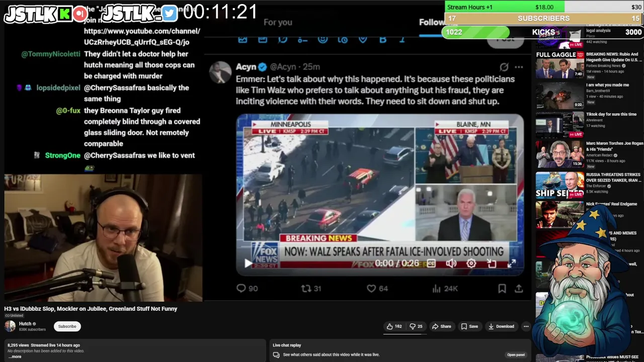Download the YouTube video
The width and height of the screenshot is (644, 362).
coord(501,326)
